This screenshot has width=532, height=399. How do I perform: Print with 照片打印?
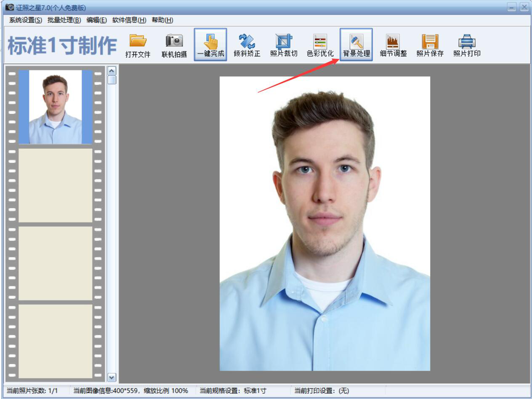click(x=467, y=45)
